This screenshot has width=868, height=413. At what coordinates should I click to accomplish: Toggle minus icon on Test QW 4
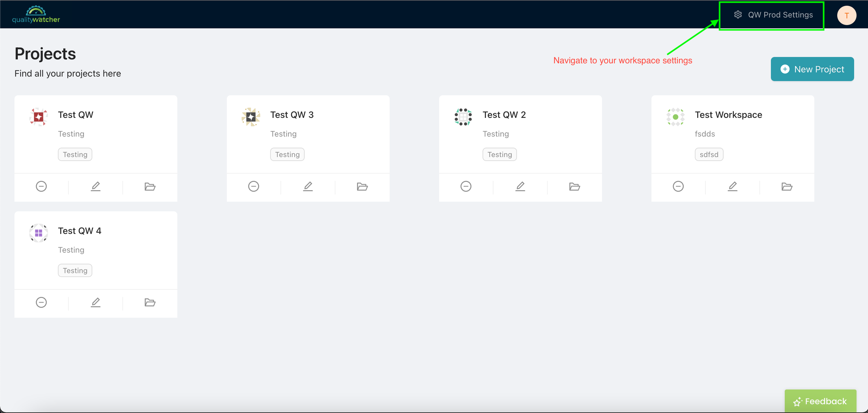tap(42, 302)
